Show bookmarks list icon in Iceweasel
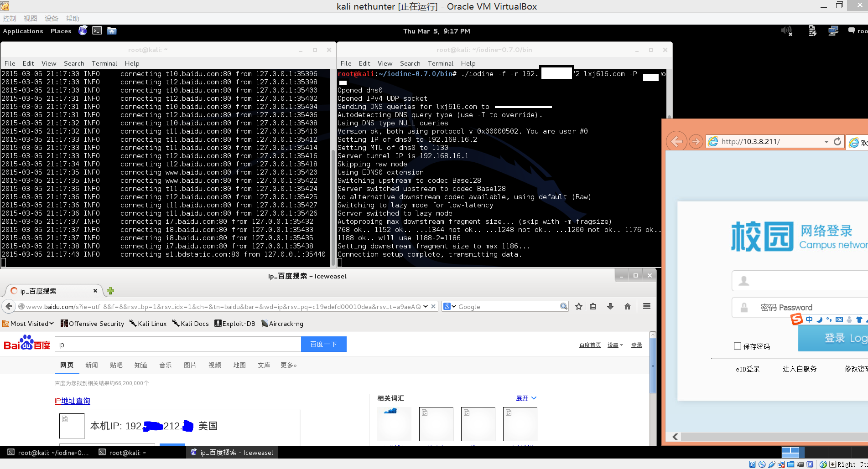Image resolution: width=868 pixels, height=469 pixels. (593, 306)
